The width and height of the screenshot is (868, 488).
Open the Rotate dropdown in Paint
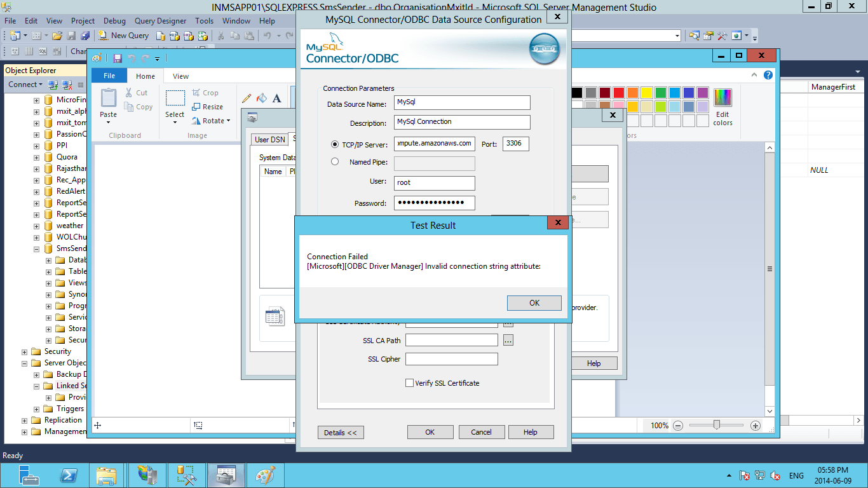[x=211, y=121]
